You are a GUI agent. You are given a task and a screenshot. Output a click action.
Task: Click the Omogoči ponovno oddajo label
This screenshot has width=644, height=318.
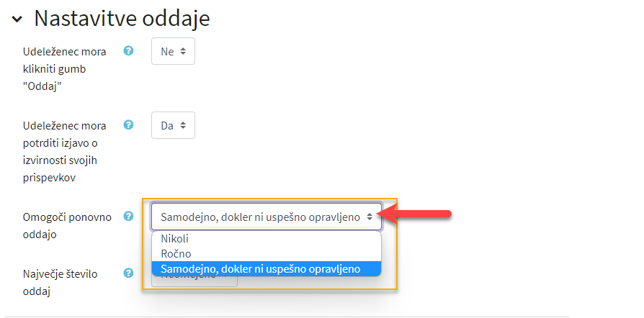point(68,226)
